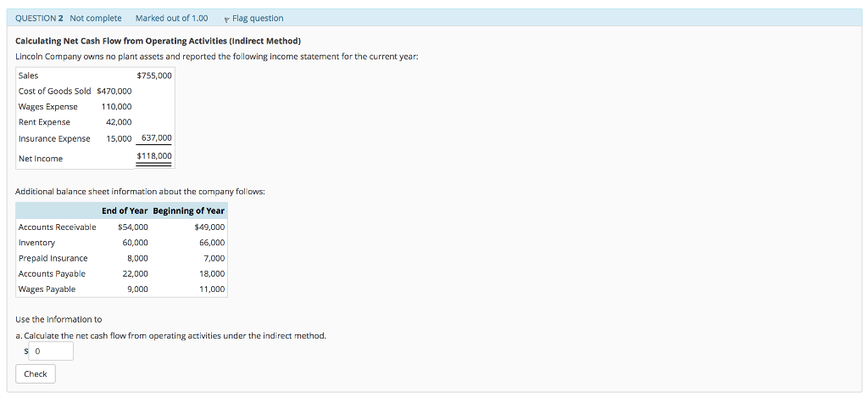Click the Rent Expense label
Viewport: 868px width, 398px height.
[44, 122]
